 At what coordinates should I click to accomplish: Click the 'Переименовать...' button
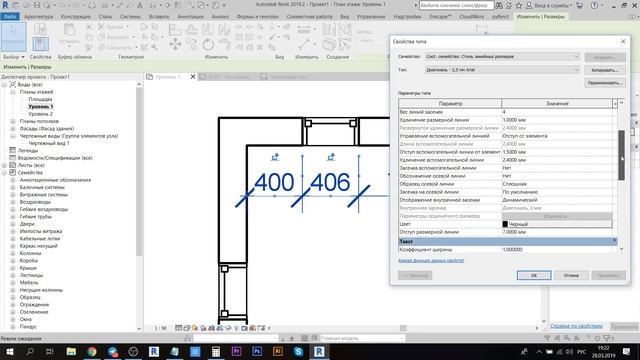[605, 83]
